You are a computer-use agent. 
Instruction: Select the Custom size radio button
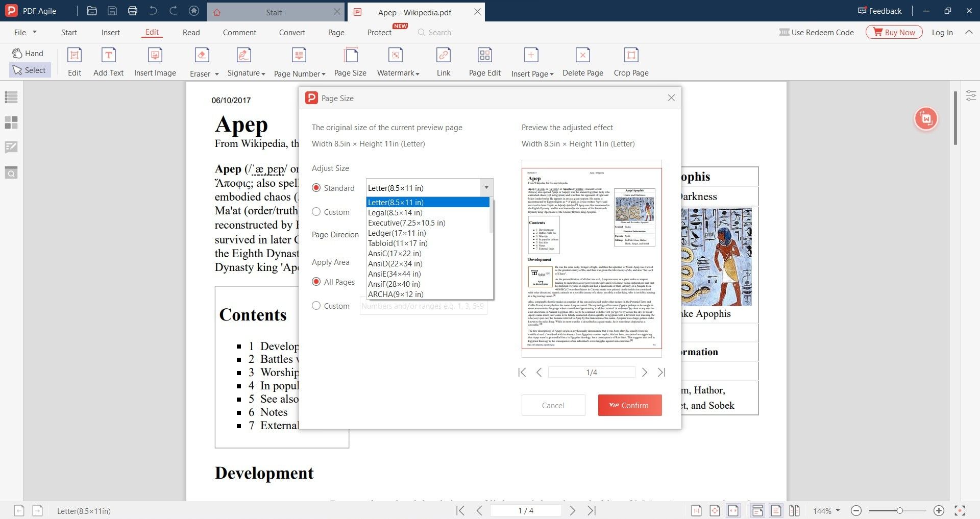316,212
